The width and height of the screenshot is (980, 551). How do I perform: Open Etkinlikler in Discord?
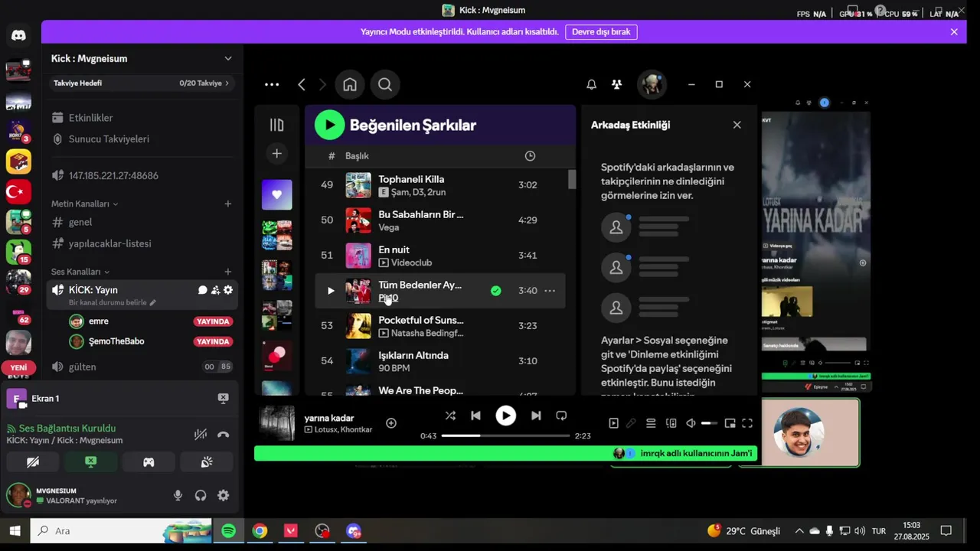pyautogui.click(x=91, y=118)
